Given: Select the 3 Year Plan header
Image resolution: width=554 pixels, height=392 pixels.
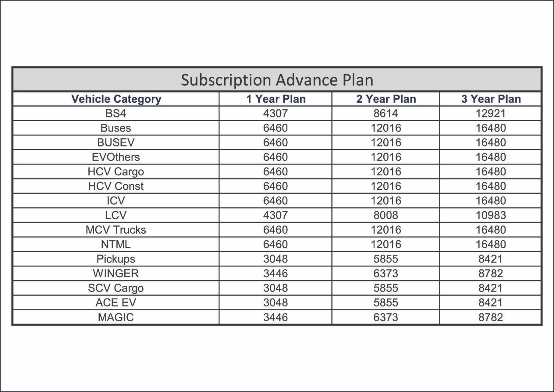Looking at the screenshot, I should 491,99.
